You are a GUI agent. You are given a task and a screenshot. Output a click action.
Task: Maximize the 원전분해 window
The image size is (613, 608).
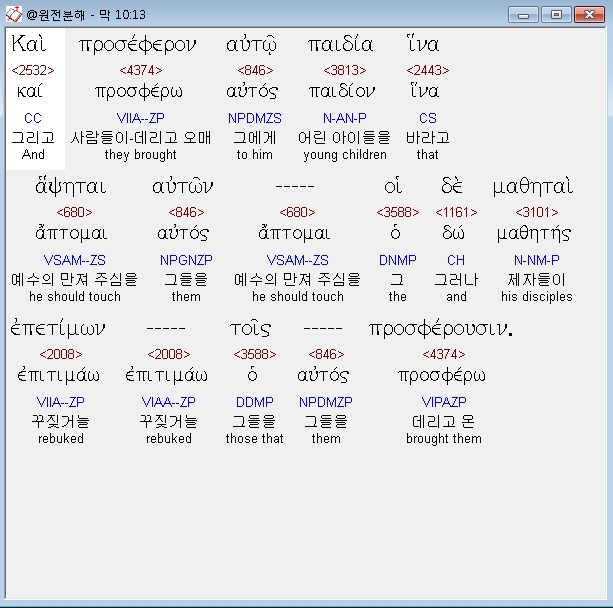(556, 15)
